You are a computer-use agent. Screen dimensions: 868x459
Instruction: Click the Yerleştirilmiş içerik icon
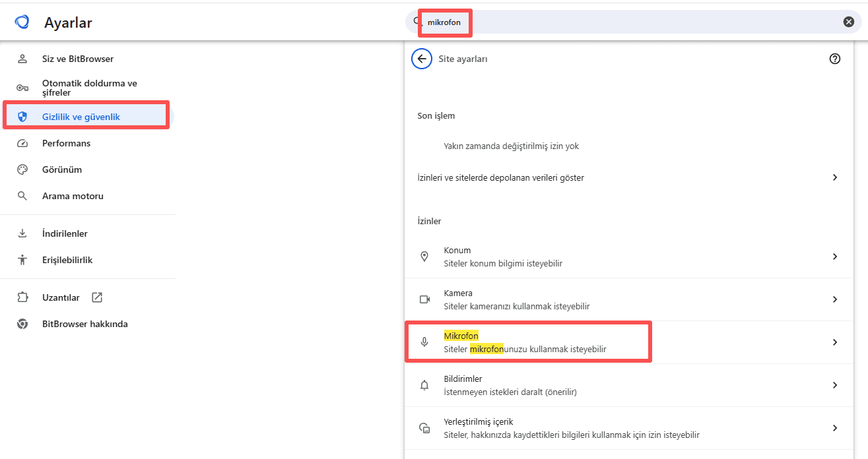click(424, 428)
